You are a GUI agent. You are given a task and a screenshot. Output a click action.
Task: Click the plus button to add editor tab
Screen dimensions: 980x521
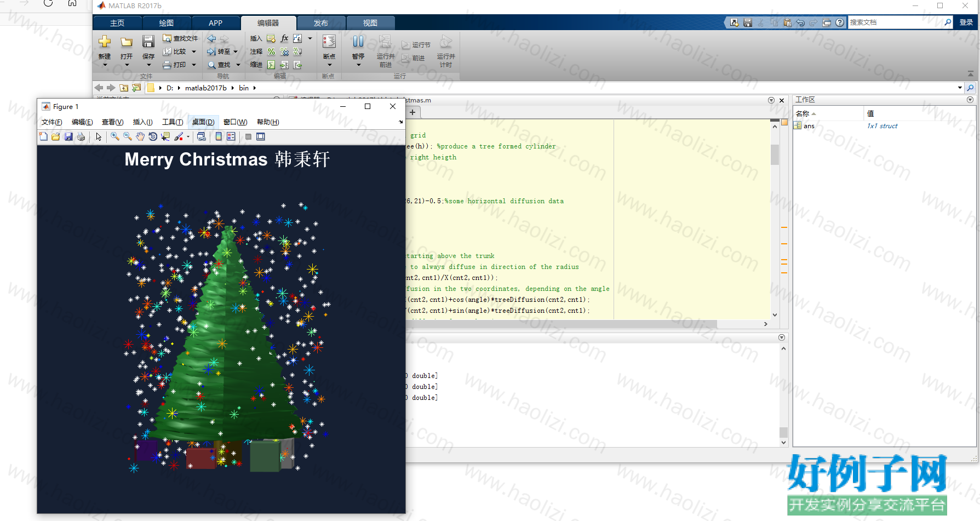[x=412, y=112]
